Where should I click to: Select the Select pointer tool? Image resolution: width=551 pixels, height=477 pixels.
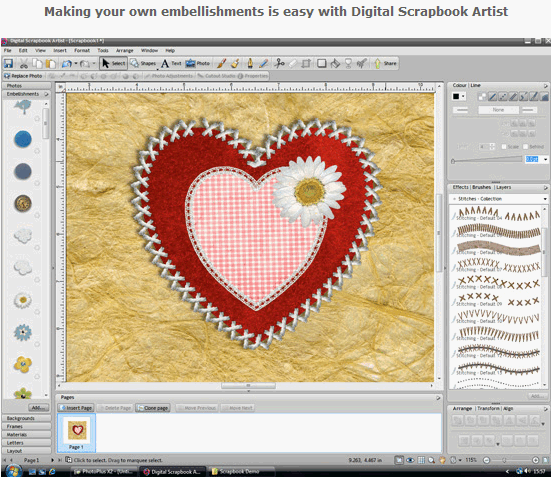pos(114,63)
